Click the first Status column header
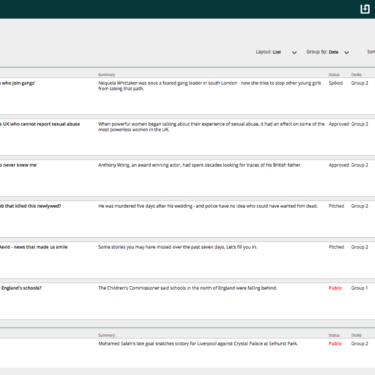 coord(334,75)
